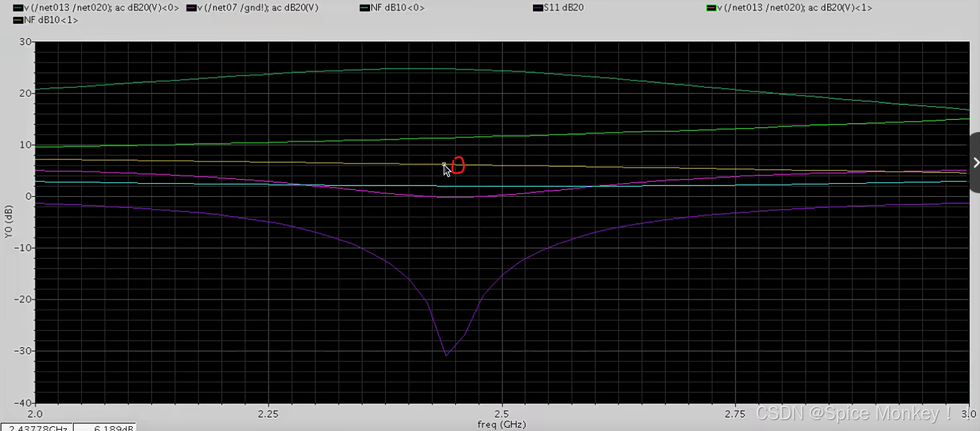
Task: Click the Y0 (dB) y-axis label
Action: (x=8, y=223)
